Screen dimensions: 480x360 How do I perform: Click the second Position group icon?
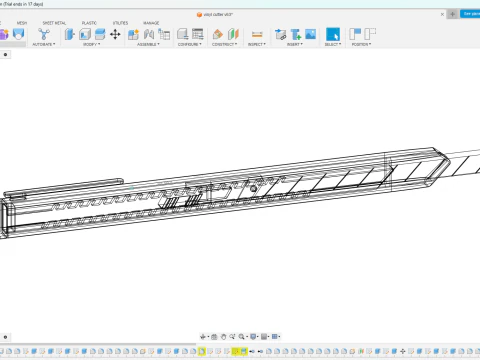coord(370,34)
